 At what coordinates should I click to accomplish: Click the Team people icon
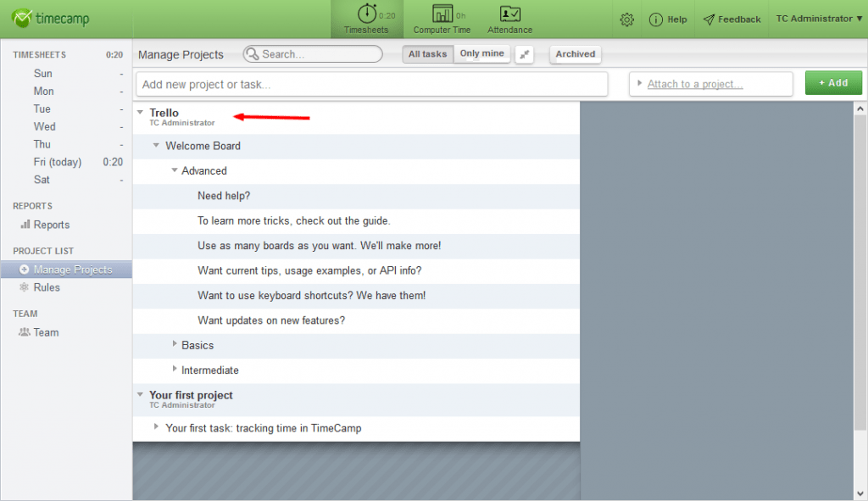coord(24,332)
